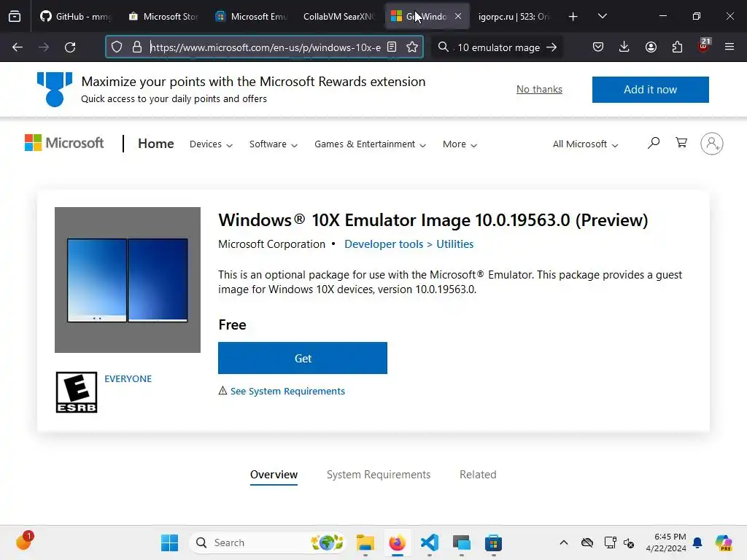Screen dimensions: 747x560
Task: Click the Windows taskbar Search box
Action: 267,542
